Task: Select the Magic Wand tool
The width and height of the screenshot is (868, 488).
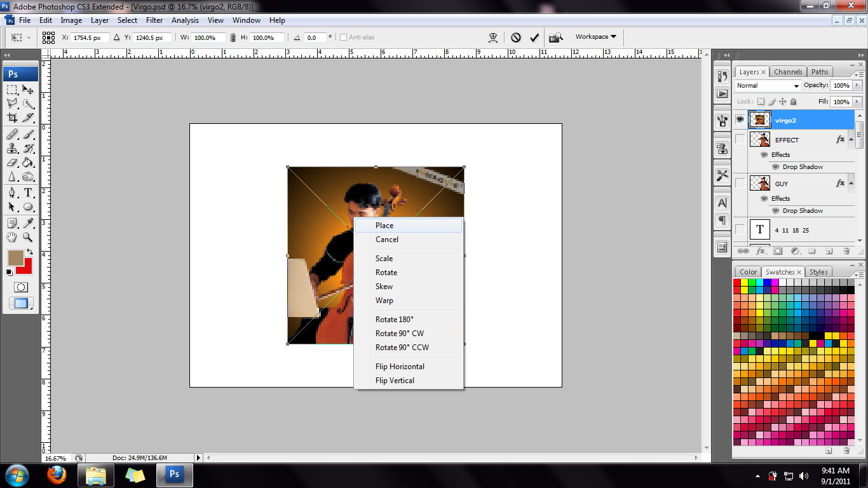Action: click(29, 104)
